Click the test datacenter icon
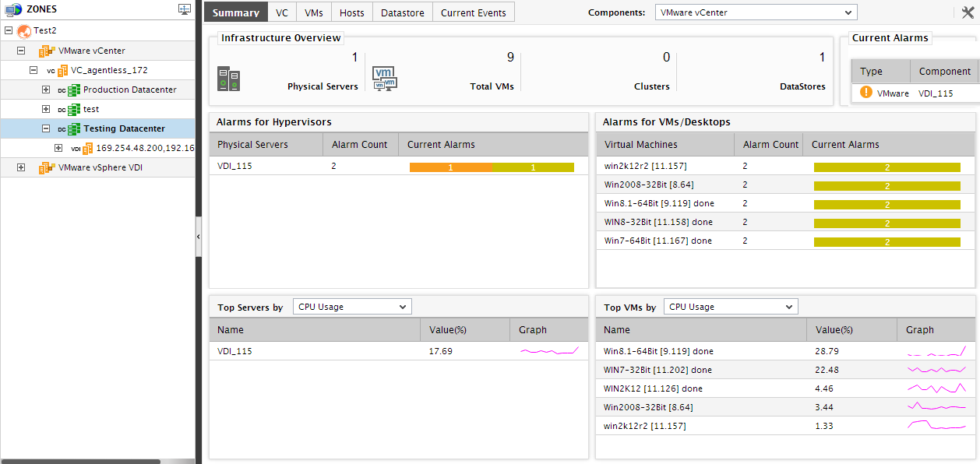 (75, 109)
